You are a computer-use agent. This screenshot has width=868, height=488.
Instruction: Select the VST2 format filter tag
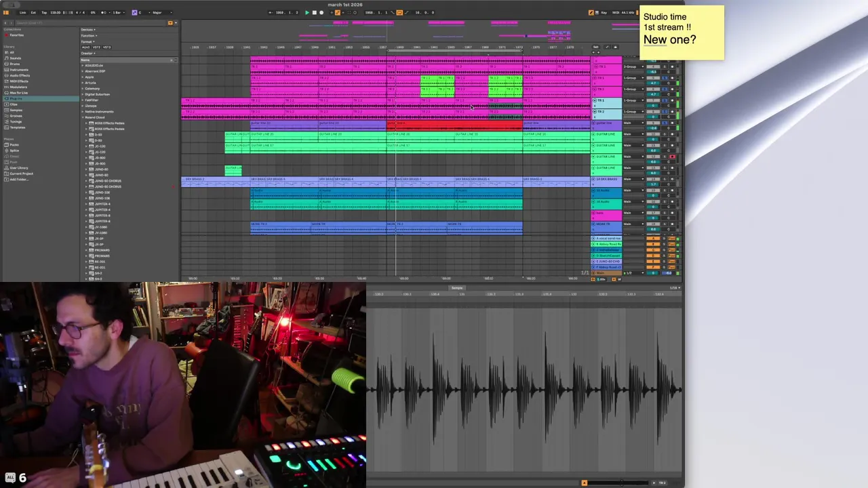tap(96, 47)
